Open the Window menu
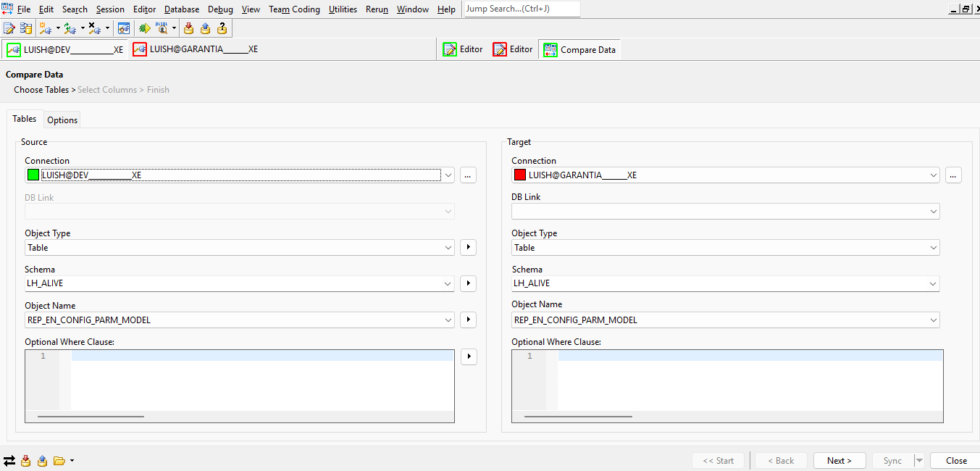The width and height of the screenshot is (980, 471). click(x=413, y=9)
